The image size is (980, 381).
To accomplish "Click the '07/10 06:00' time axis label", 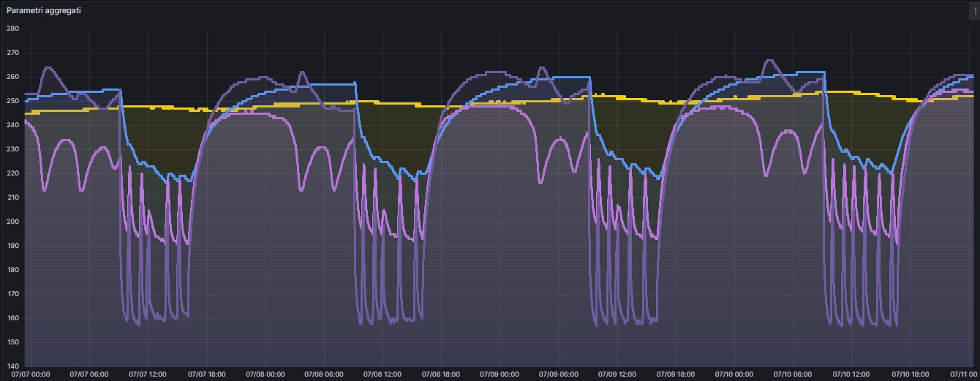I will pyautogui.click(x=795, y=374).
